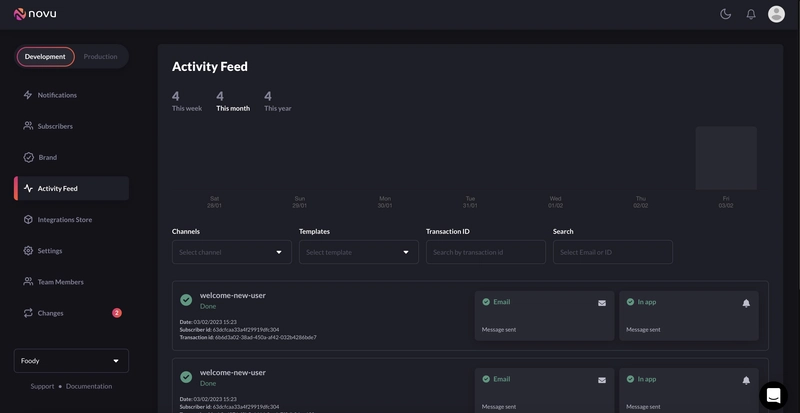Viewport: 800px width, 413px height.
Task: Open the Documentation link
Action: tap(89, 386)
